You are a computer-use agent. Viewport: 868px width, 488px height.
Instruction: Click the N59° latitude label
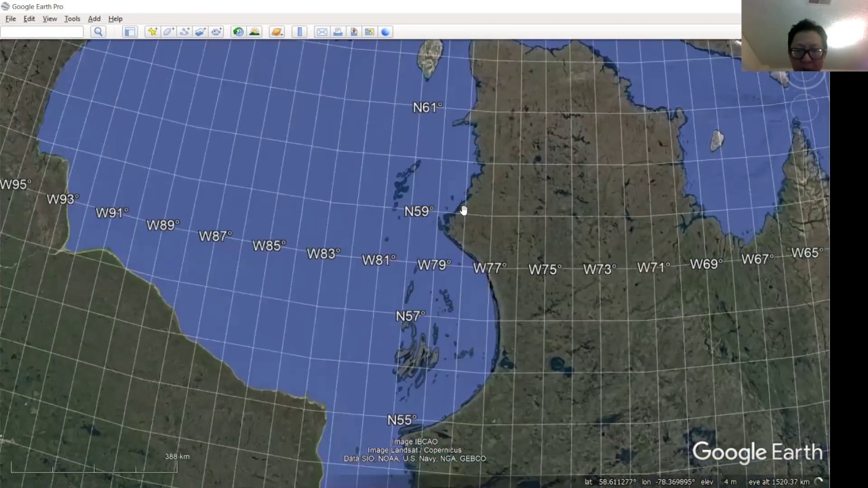coord(418,211)
